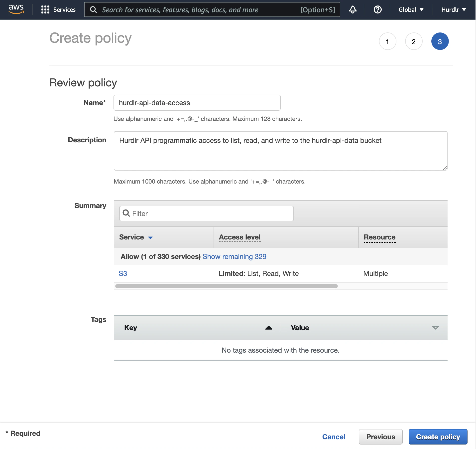Screen dimensions: 476x449
Task: Go to wizard step 1
Action: 387,41
